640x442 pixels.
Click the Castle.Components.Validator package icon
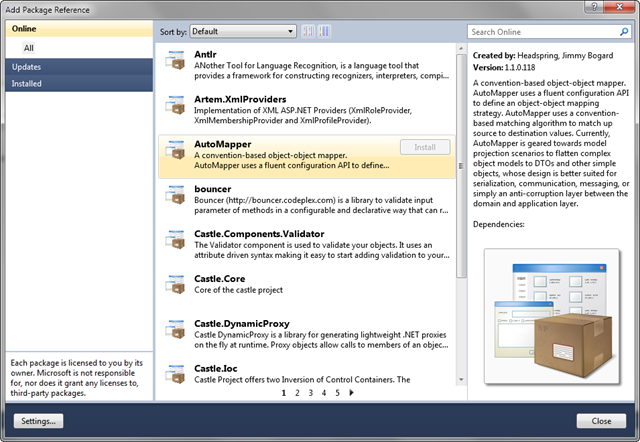point(176,240)
